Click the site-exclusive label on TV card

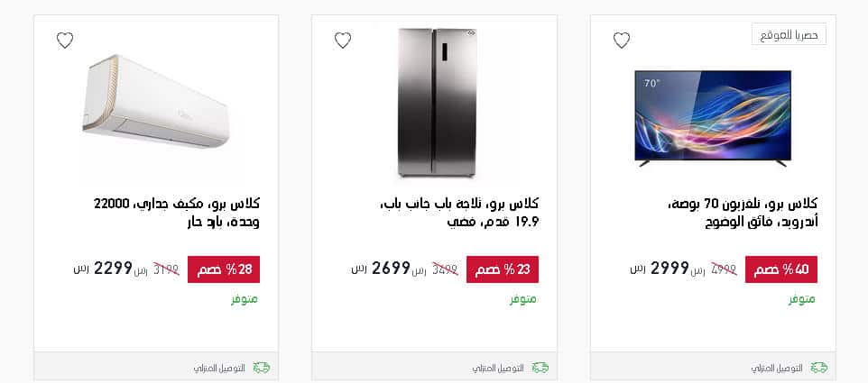tap(789, 34)
